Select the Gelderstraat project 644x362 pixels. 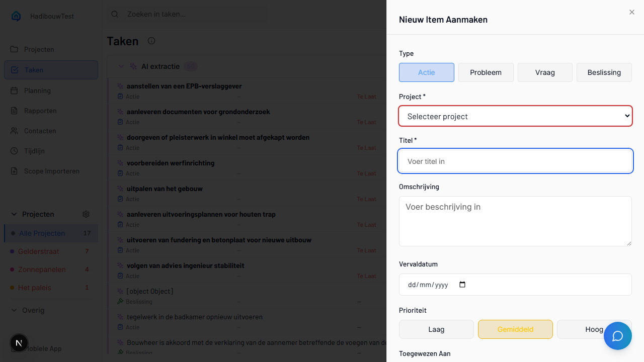pyautogui.click(x=39, y=251)
